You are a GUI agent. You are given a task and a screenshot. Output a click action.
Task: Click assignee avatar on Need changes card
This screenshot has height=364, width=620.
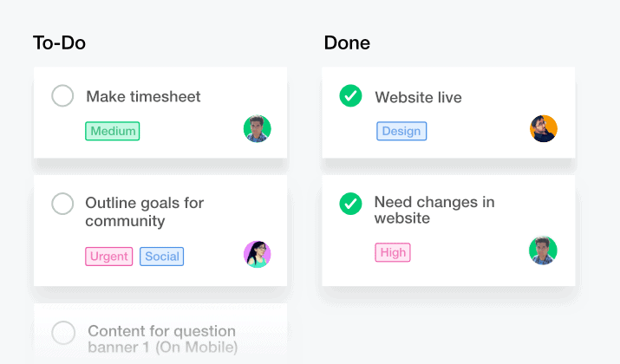click(543, 250)
